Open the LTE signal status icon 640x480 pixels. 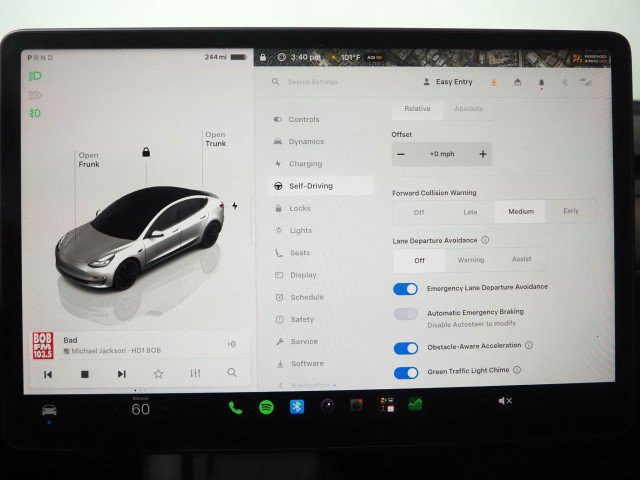pyautogui.click(x=586, y=82)
